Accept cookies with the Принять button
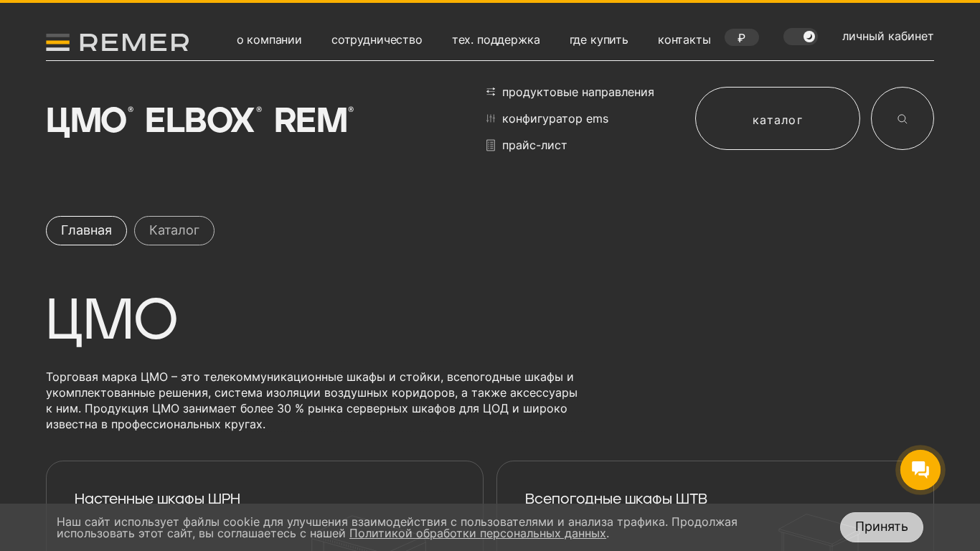980x551 pixels. pos(882,527)
